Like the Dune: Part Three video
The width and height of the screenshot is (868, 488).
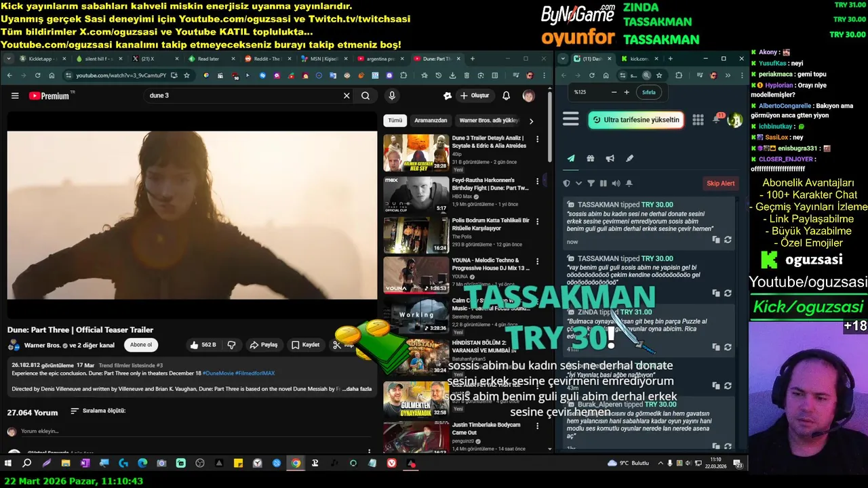(x=203, y=345)
